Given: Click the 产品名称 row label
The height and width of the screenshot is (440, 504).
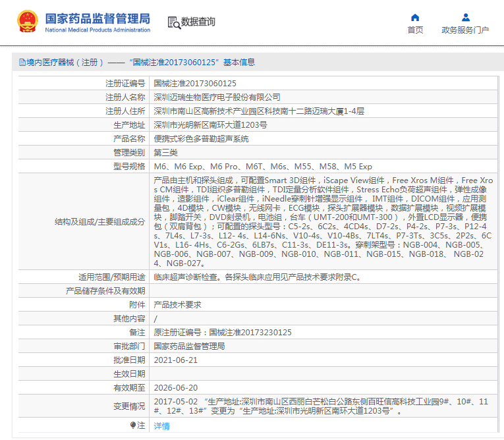Looking at the screenshot, I should pyautogui.click(x=129, y=139).
